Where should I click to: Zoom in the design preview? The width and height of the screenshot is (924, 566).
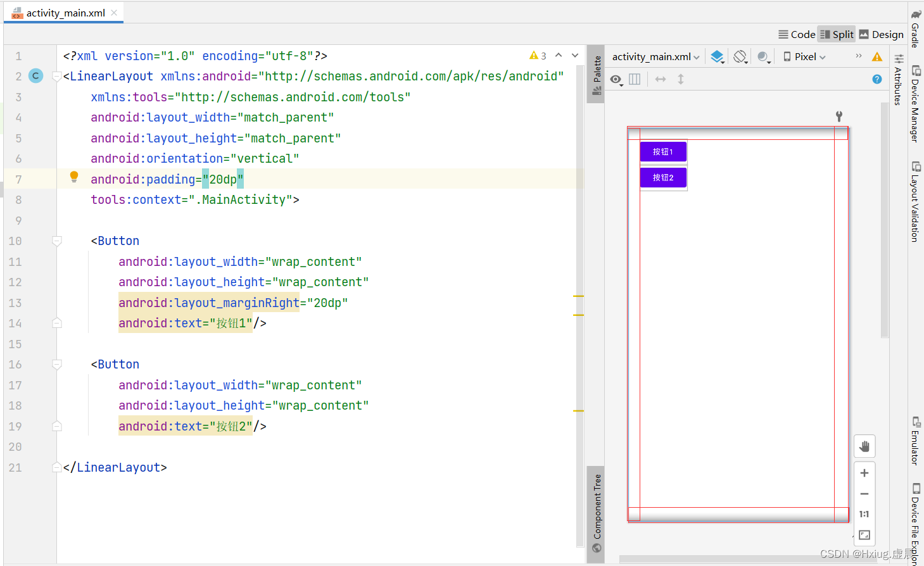(x=864, y=473)
